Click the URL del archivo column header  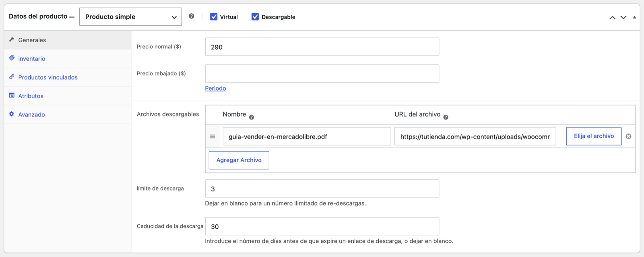[x=417, y=114]
